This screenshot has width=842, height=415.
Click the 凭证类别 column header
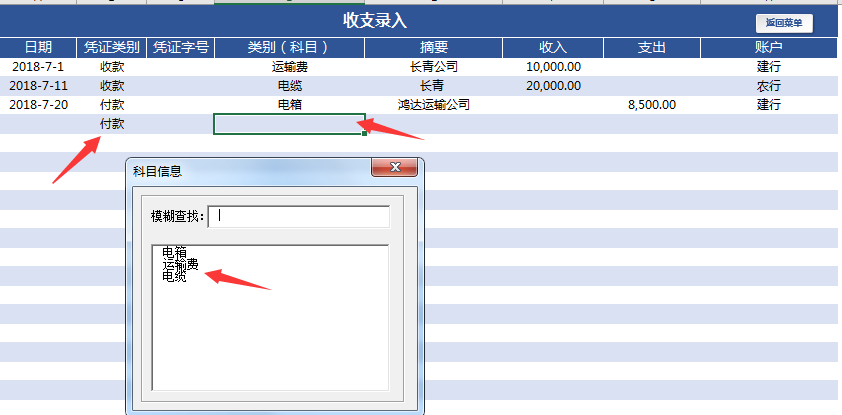pos(112,48)
